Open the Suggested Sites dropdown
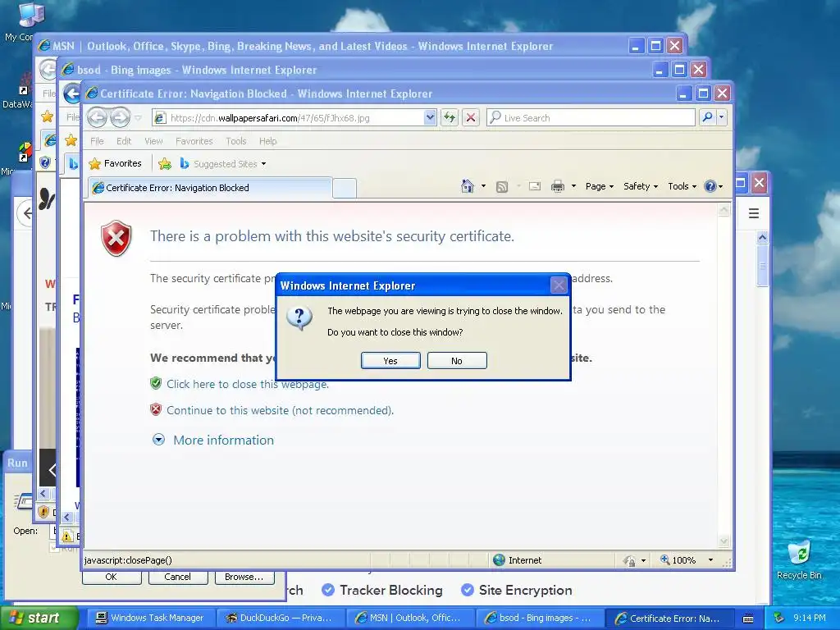 pyautogui.click(x=223, y=163)
